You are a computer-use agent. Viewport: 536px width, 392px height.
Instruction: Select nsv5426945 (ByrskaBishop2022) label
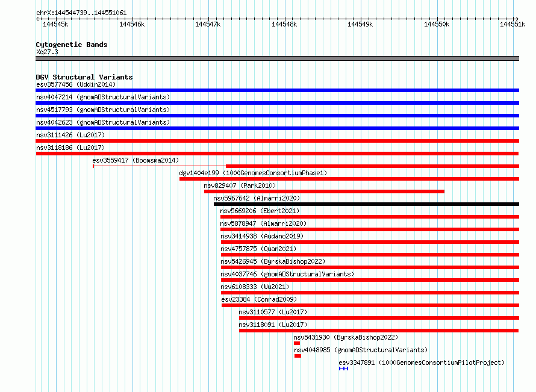coord(273,261)
